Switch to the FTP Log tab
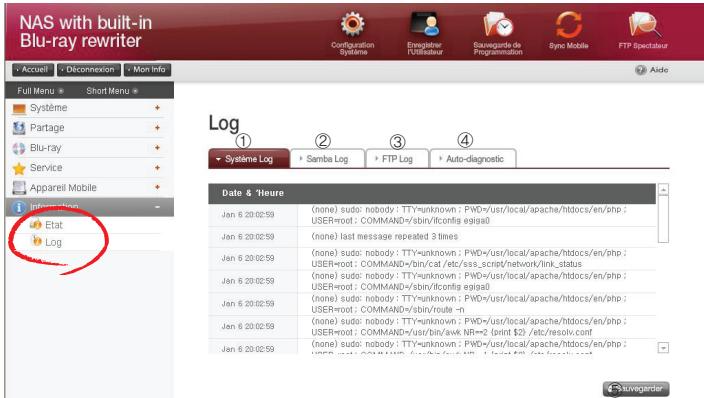704x398 pixels. (397, 159)
